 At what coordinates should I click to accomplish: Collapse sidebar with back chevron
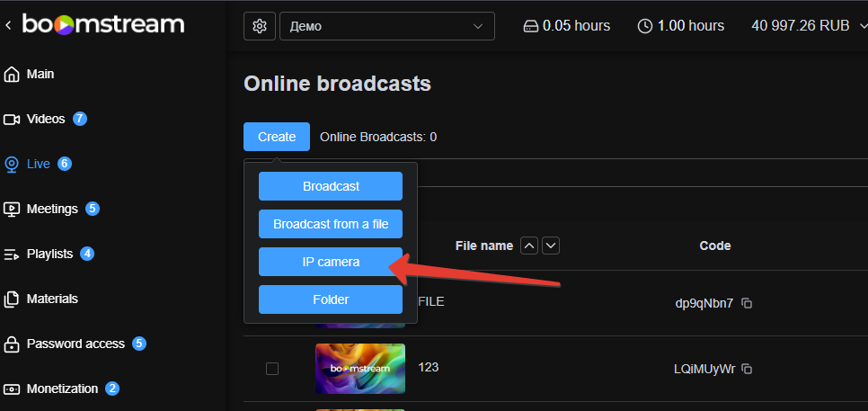click(8, 25)
